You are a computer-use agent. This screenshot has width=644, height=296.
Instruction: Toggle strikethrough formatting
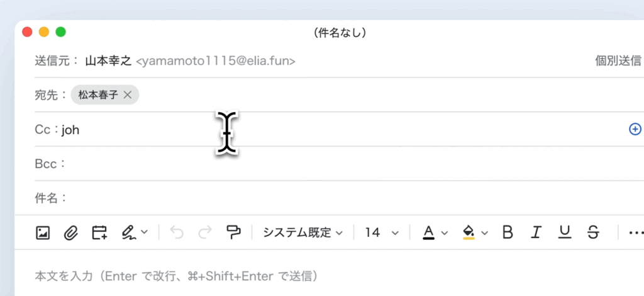[593, 232]
